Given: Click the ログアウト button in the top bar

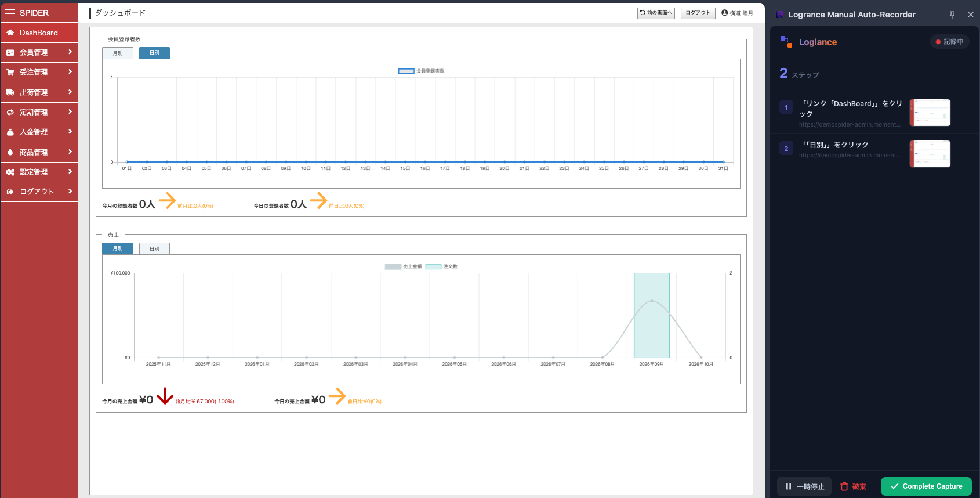Looking at the screenshot, I should pyautogui.click(x=698, y=13).
